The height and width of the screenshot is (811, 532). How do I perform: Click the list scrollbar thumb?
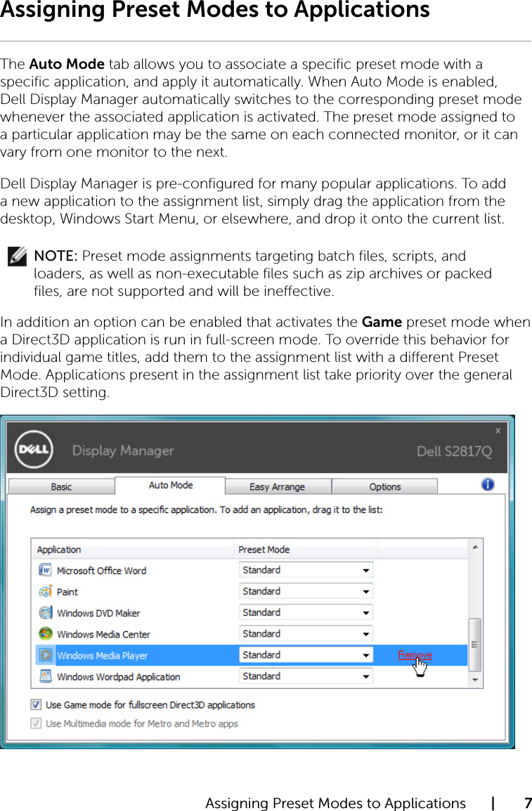tap(475, 645)
